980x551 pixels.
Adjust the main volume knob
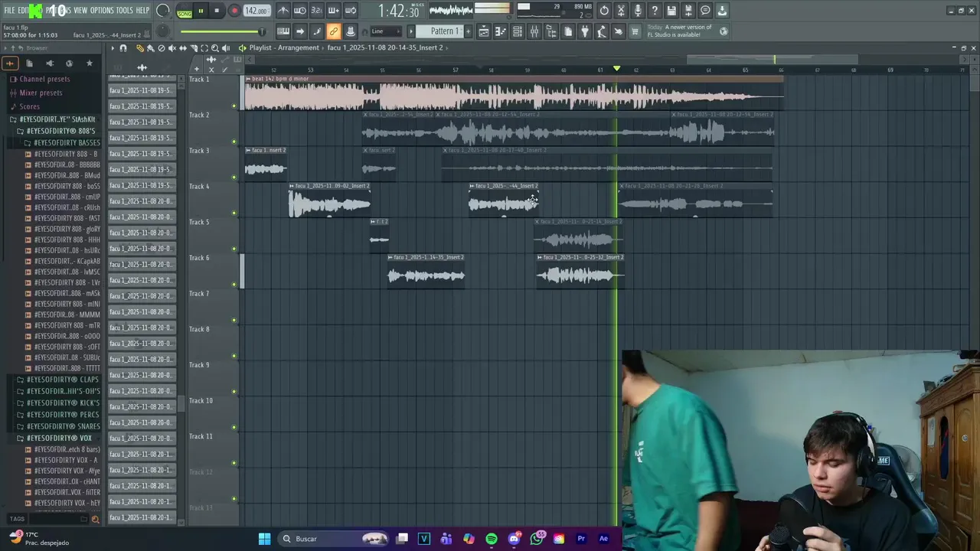click(163, 11)
